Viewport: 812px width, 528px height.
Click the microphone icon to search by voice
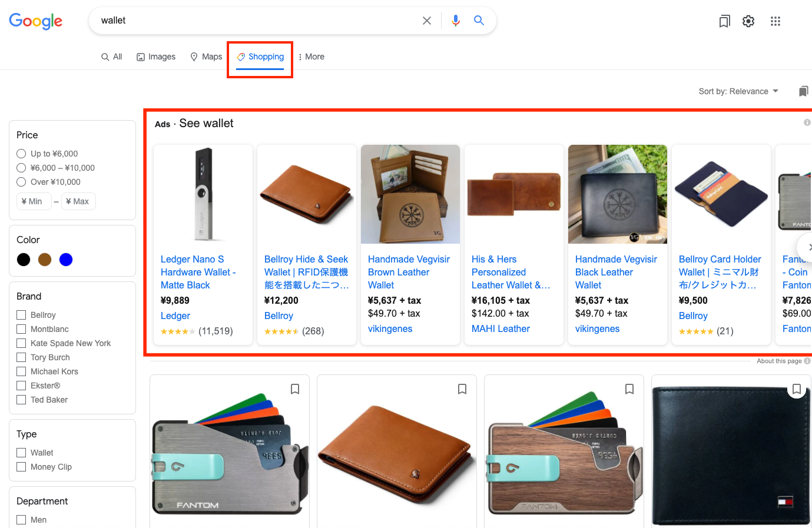tap(455, 20)
